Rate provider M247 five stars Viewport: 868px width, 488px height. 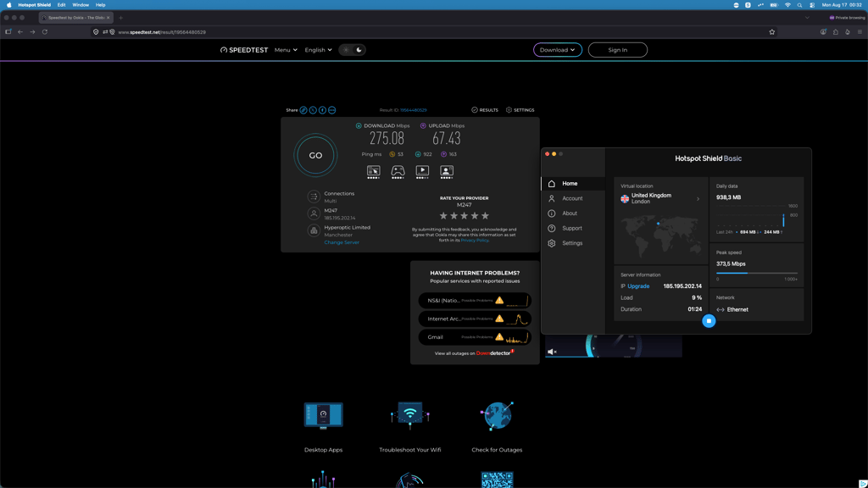pos(485,216)
